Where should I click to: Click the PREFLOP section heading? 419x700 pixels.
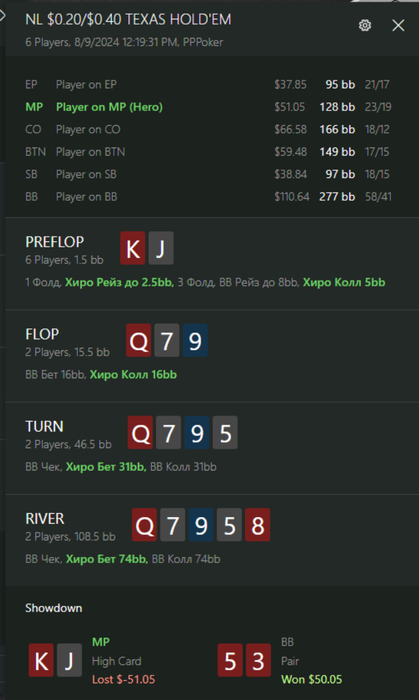54,242
